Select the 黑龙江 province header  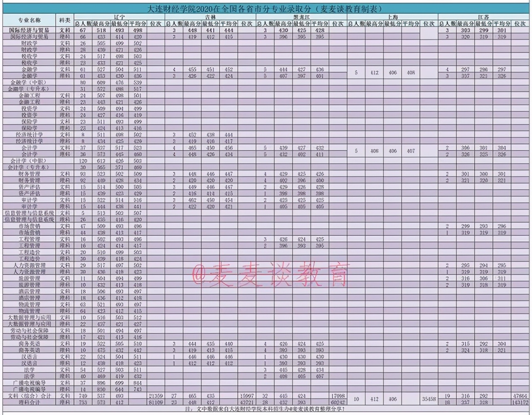coord(301,17)
